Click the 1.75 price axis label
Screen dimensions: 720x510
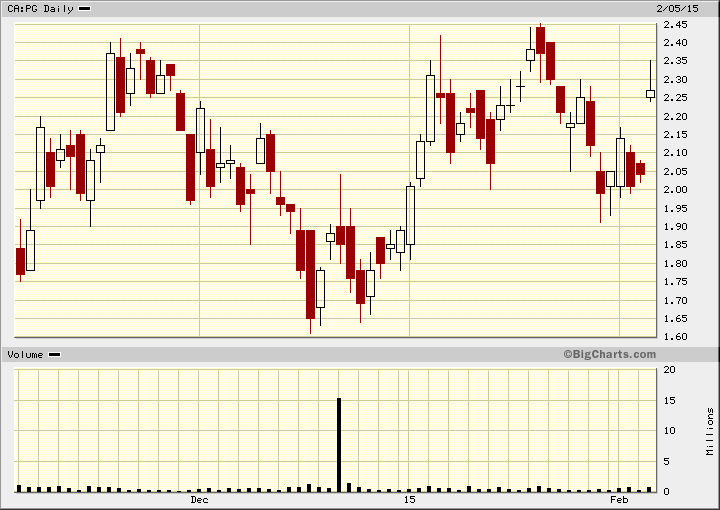click(675, 282)
